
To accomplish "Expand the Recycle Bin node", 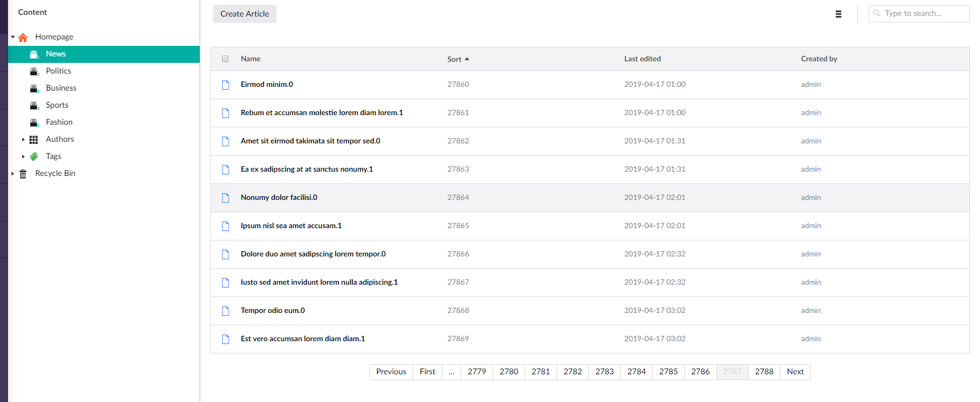I will click(x=13, y=174).
